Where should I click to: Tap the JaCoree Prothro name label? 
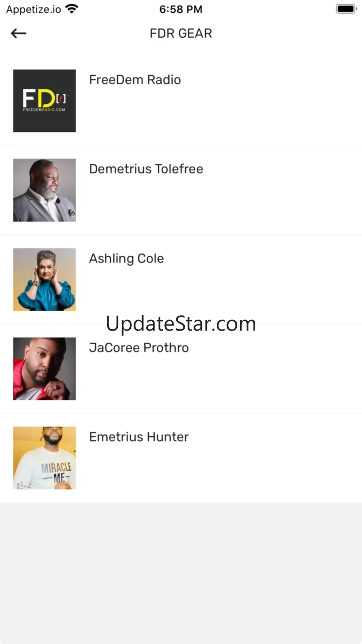139,348
